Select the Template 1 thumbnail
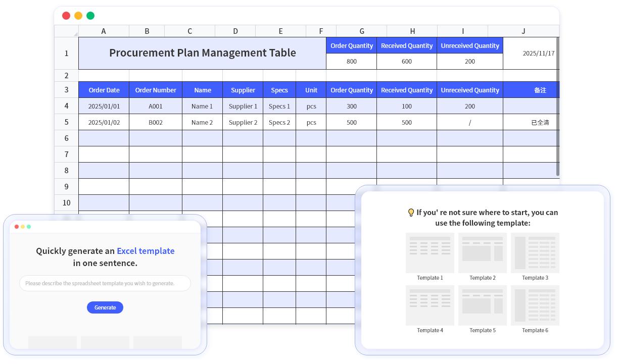Viewport: 619px width, 364px height. (x=430, y=253)
